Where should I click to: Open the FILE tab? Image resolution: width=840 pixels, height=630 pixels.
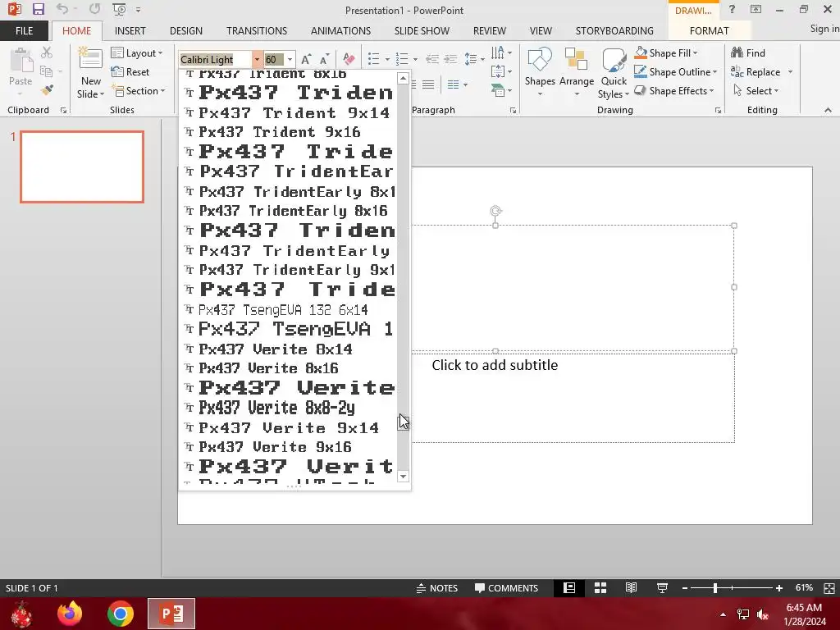point(24,30)
